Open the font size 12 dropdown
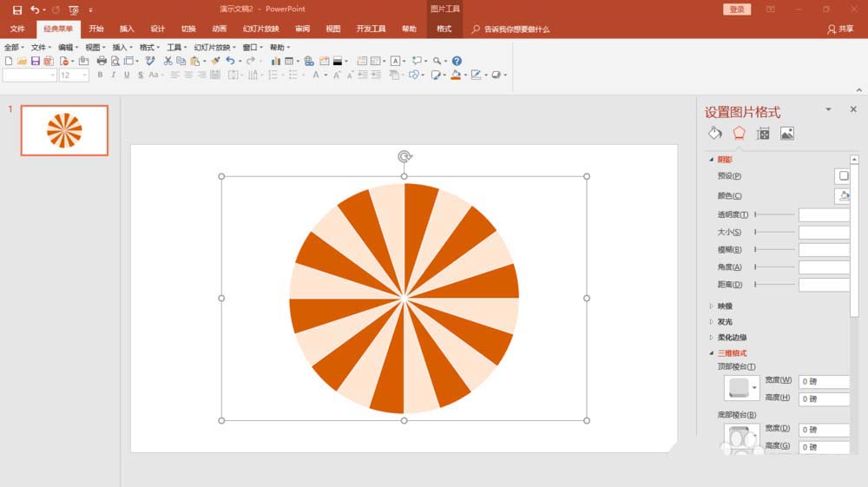 85,76
